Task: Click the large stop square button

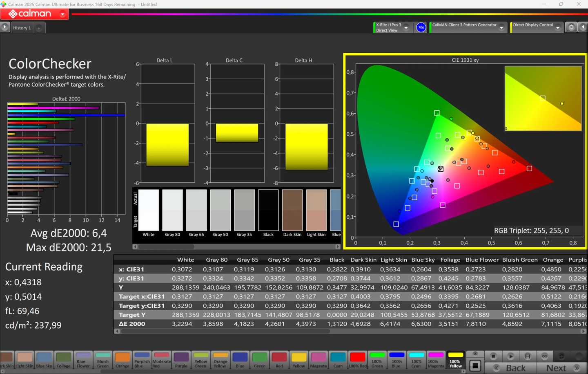Action: 475,366
